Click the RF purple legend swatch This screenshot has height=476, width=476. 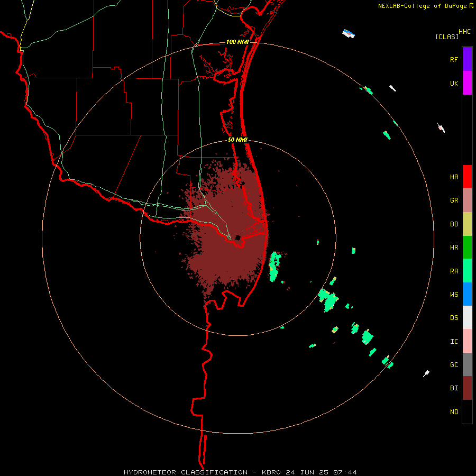pyautogui.click(x=467, y=59)
